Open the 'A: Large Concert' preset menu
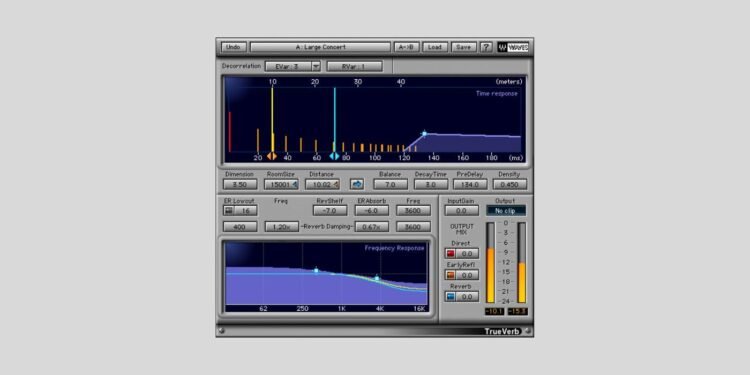The width and height of the screenshot is (750, 375). [320, 47]
